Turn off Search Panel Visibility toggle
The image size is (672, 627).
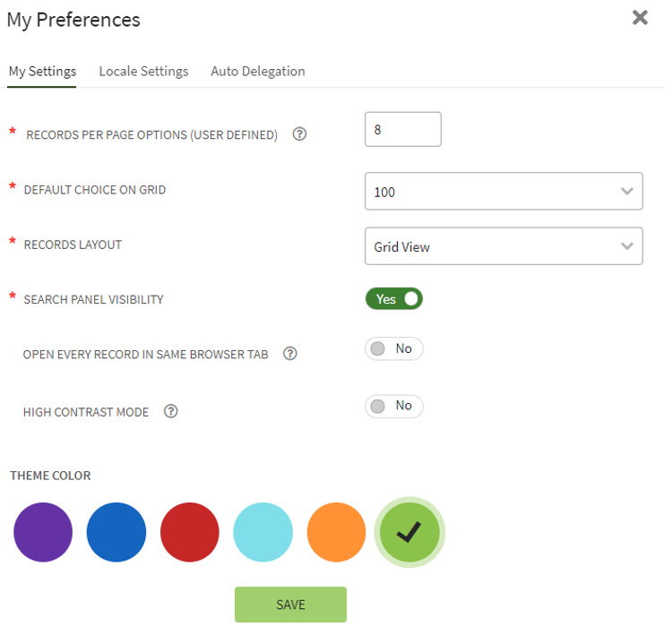click(393, 299)
